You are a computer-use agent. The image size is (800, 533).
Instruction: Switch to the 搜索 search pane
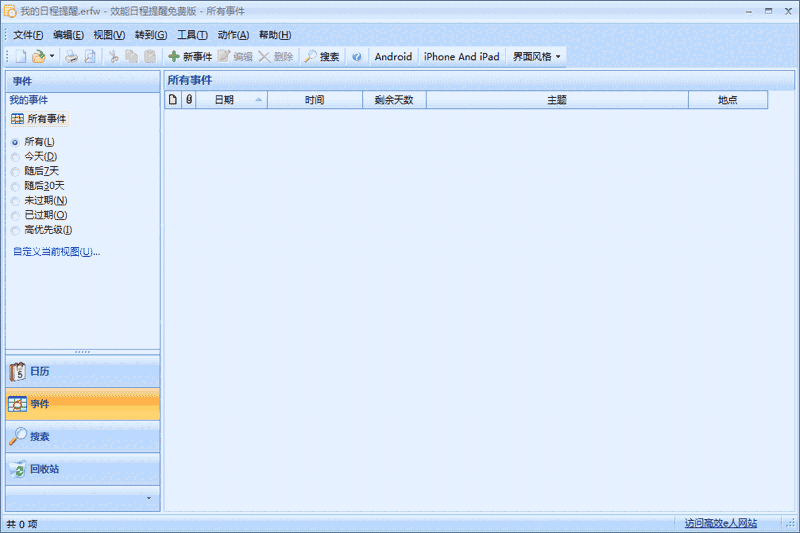coord(83,437)
